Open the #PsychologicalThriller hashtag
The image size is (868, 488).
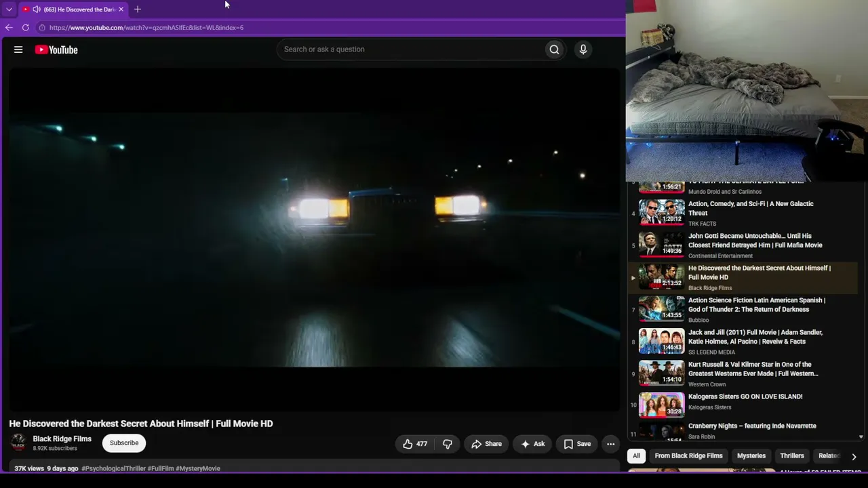click(114, 468)
